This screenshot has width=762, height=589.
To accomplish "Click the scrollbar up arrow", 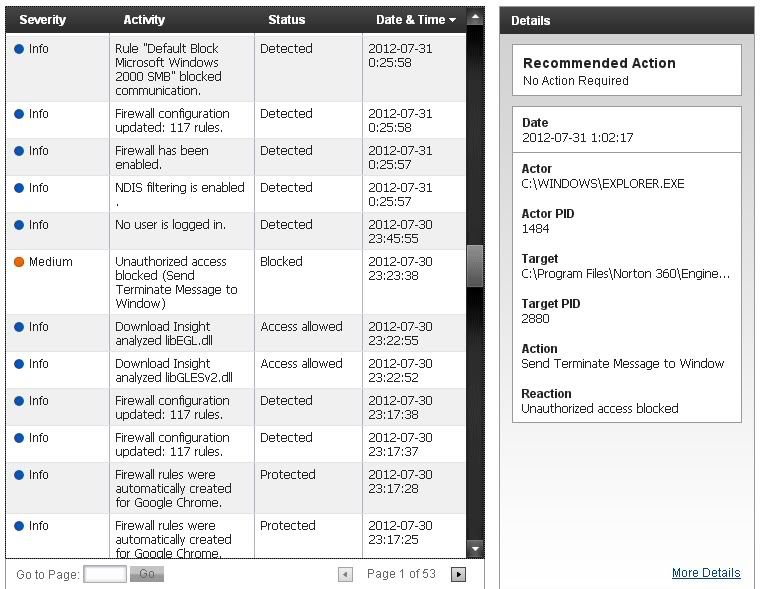I will point(475,18).
